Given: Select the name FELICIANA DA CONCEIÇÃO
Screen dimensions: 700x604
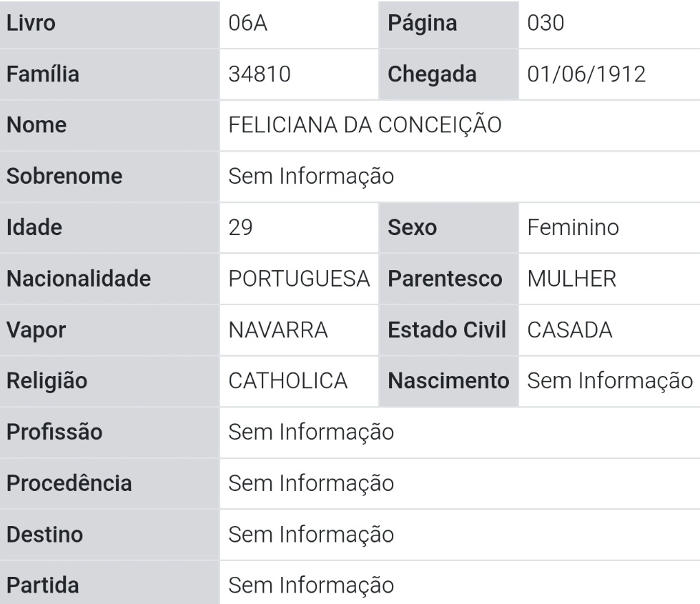Looking at the screenshot, I should (x=365, y=125).
